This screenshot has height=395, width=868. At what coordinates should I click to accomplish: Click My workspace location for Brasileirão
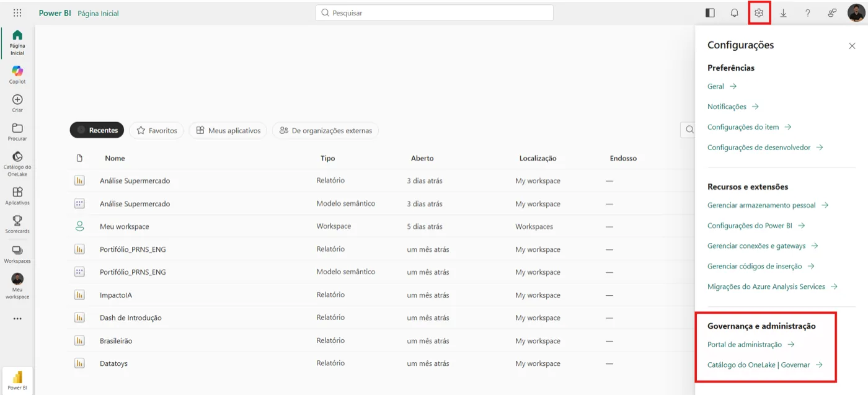pyautogui.click(x=538, y=340)
